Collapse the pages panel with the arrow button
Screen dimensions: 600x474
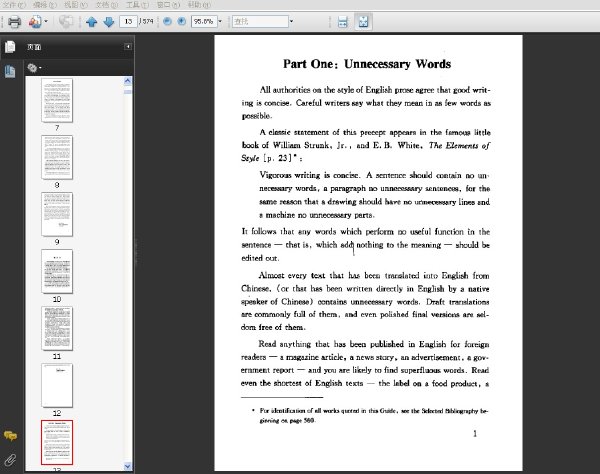coord(128,46)
